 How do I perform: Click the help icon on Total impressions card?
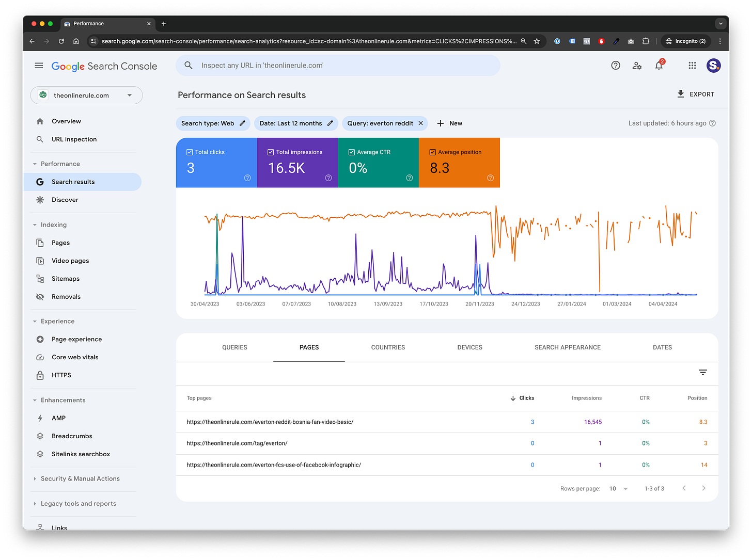[x=328, y=178]
